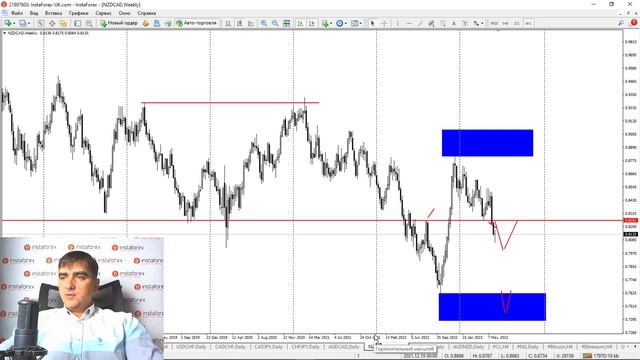Open the Сервис menu
This screenshot has width=640, height=360.
(103, 13)
